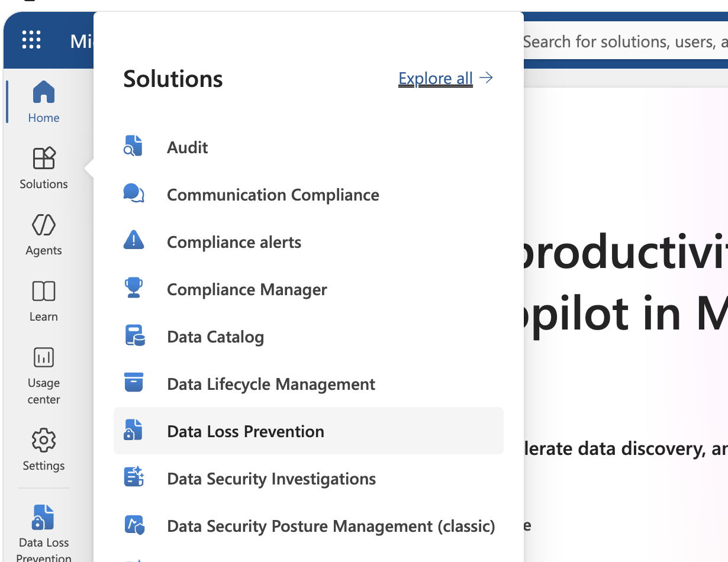Click the Data Lifecycle Management archive icon
This screenshot has height=562, width=728.
pyautogui.click(x=134, y=382)
